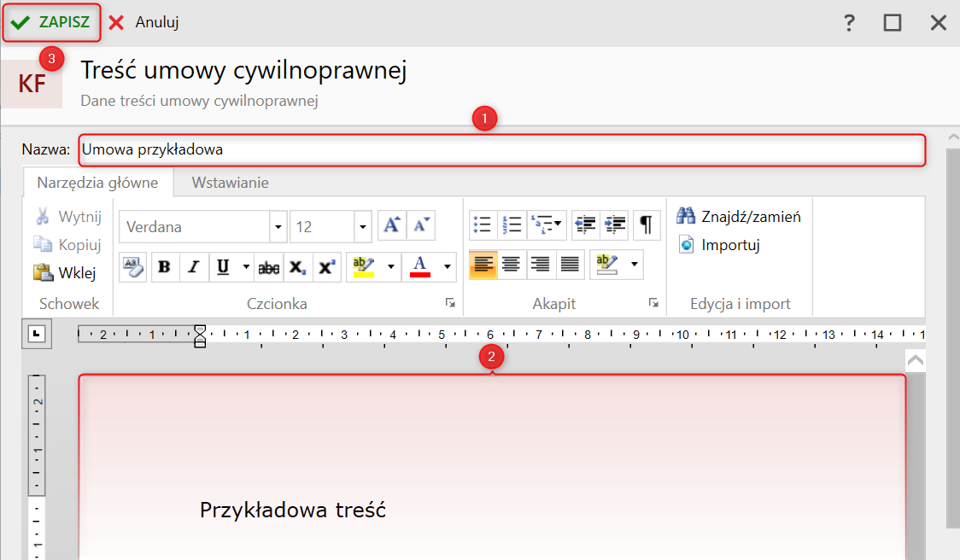Screen dimensions: 960x560
Task: Apply yellow text highlight color
Action: point(364,267)
